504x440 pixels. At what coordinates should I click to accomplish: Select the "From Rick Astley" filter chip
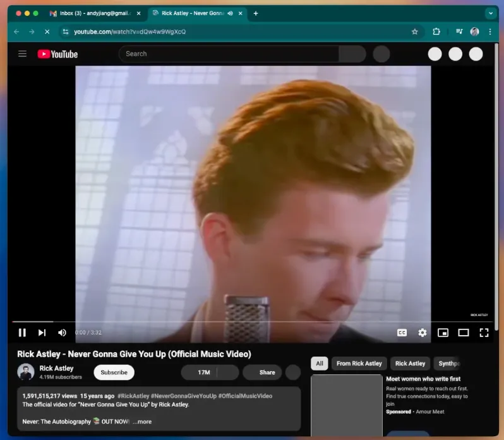pos(359,364)
